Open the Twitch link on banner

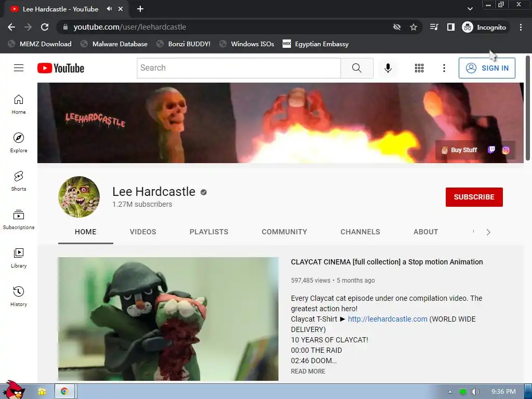tap(491, 150)
